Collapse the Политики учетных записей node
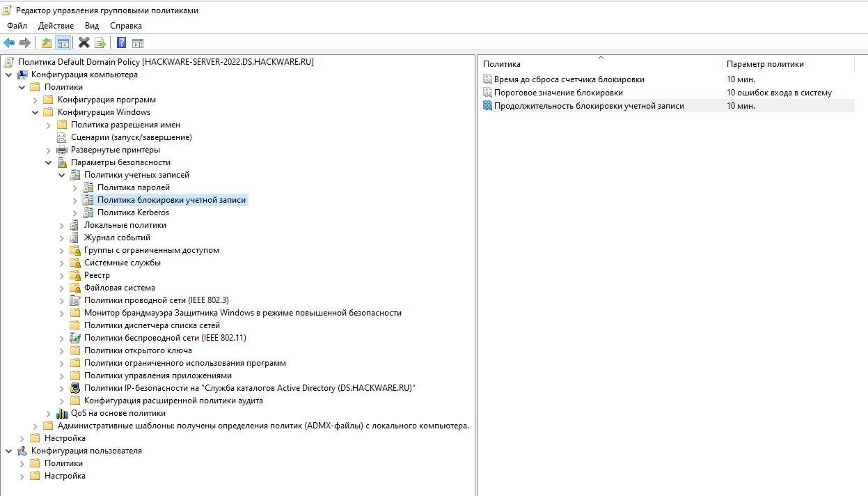 [x=62, y=175]
